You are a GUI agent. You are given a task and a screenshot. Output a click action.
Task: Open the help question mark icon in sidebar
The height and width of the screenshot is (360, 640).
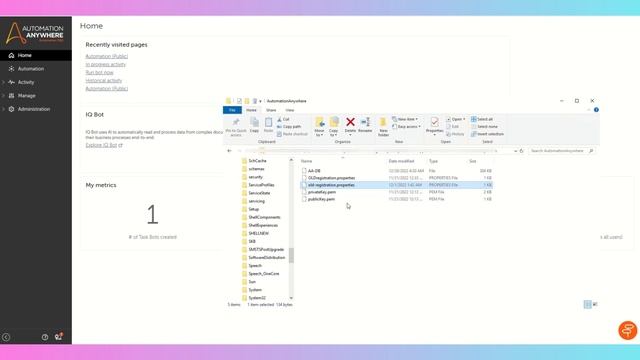click(x=45, y=337)
